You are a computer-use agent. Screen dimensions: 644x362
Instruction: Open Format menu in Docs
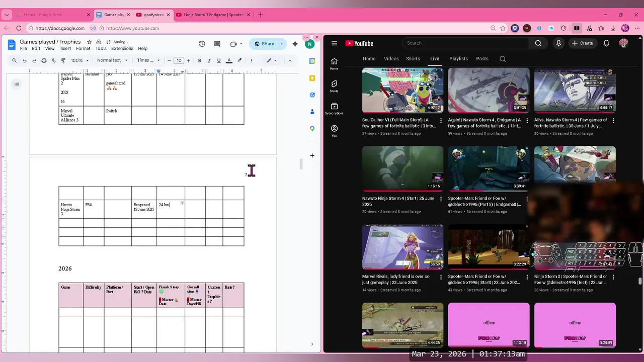pos(83,49)
